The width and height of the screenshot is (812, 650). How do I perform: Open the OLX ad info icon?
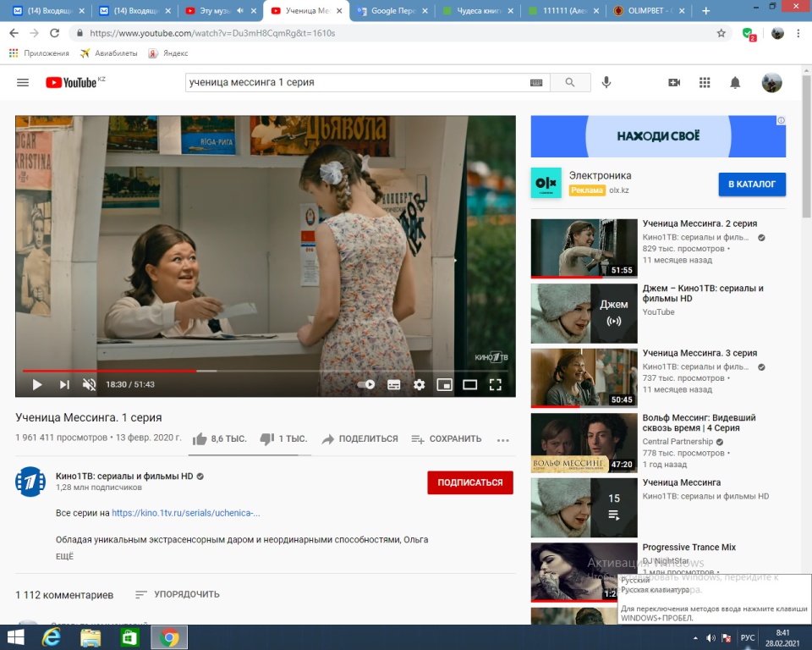781,120
